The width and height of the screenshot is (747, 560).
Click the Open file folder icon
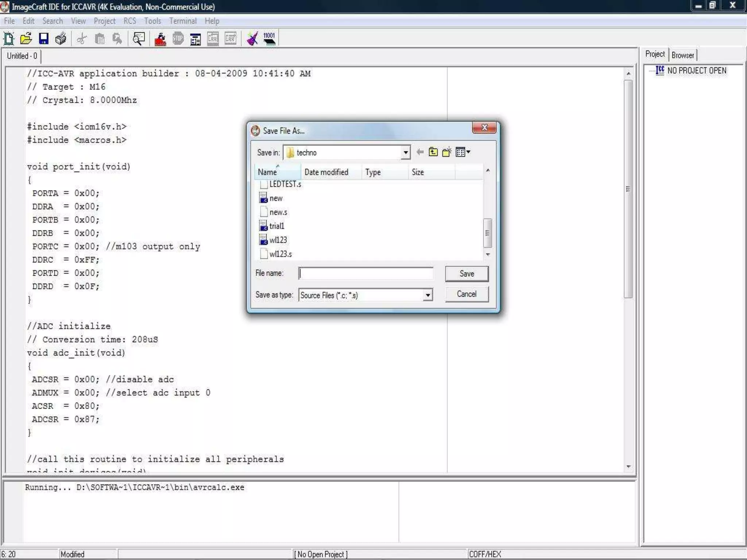[26, 39]
